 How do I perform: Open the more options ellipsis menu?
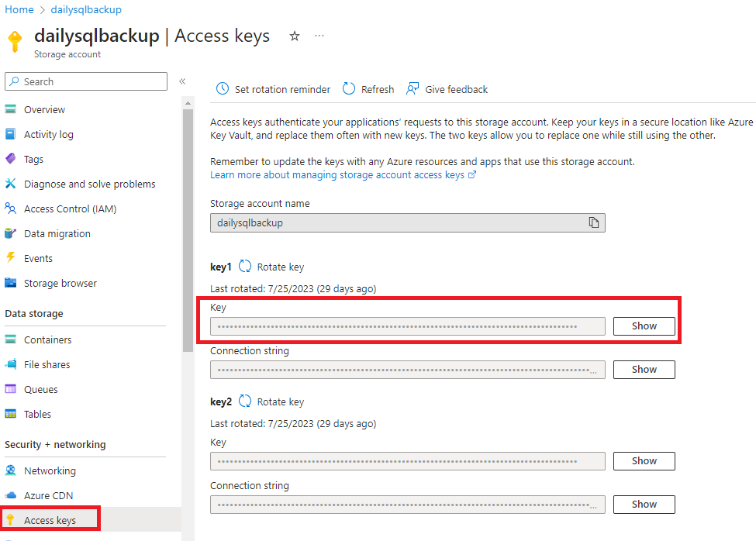pos(319,36)
